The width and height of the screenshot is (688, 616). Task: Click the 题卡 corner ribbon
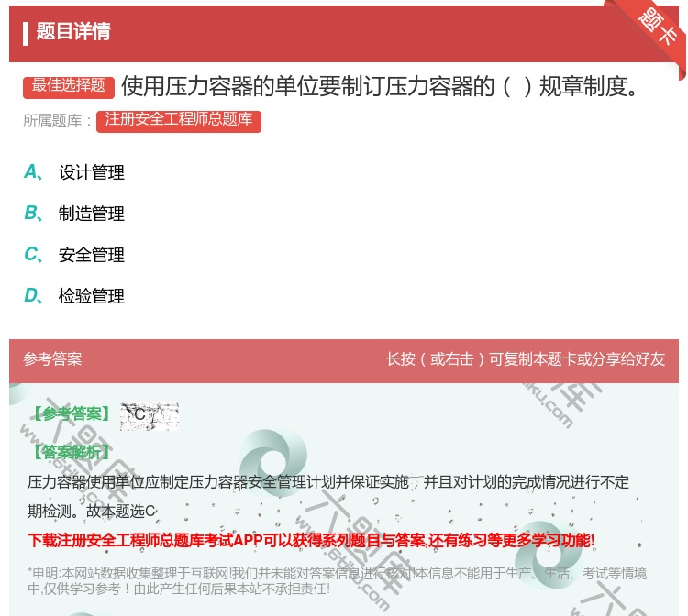click(657, 27)
